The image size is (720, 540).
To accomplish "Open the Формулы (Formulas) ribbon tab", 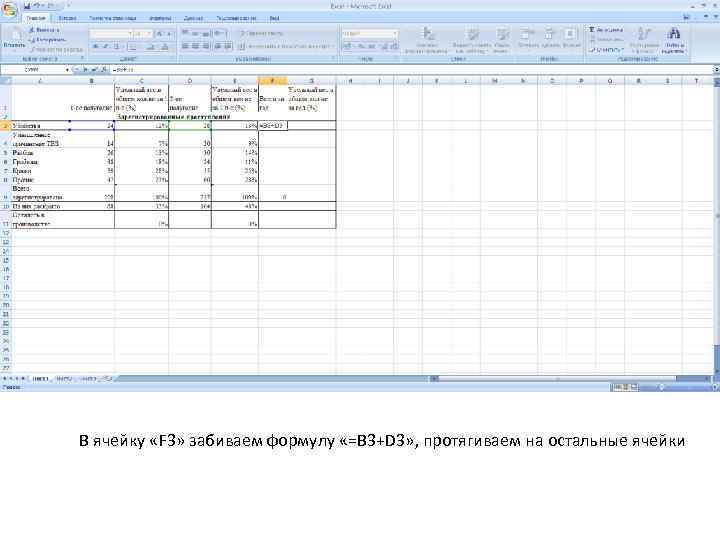I will point(160,18).
